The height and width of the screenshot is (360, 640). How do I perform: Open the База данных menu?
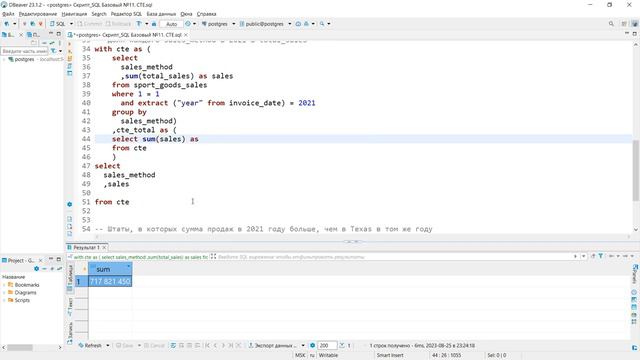[x=161, y=14]
